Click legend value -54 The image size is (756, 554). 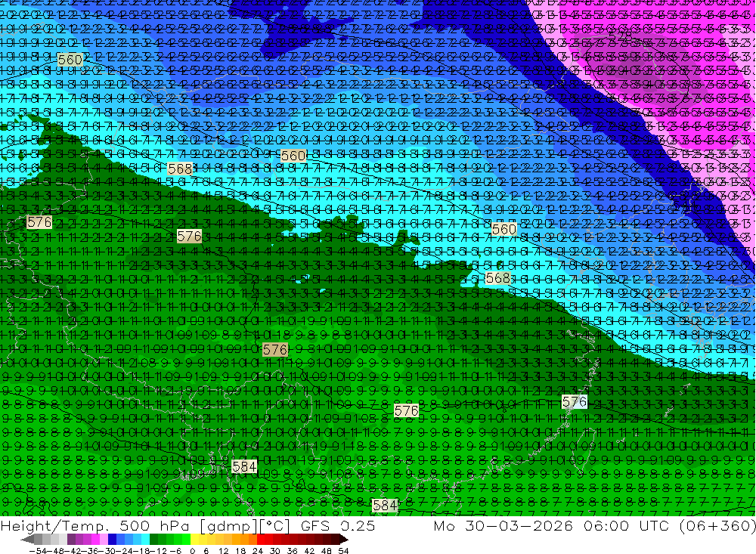click(38, 551)
